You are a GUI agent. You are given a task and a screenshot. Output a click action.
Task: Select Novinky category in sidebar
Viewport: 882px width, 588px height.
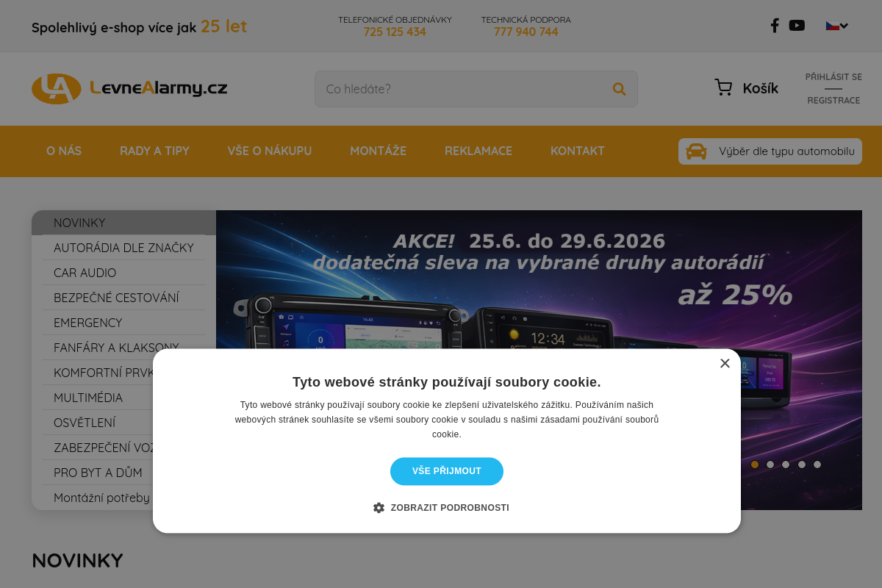click(123, 223)
